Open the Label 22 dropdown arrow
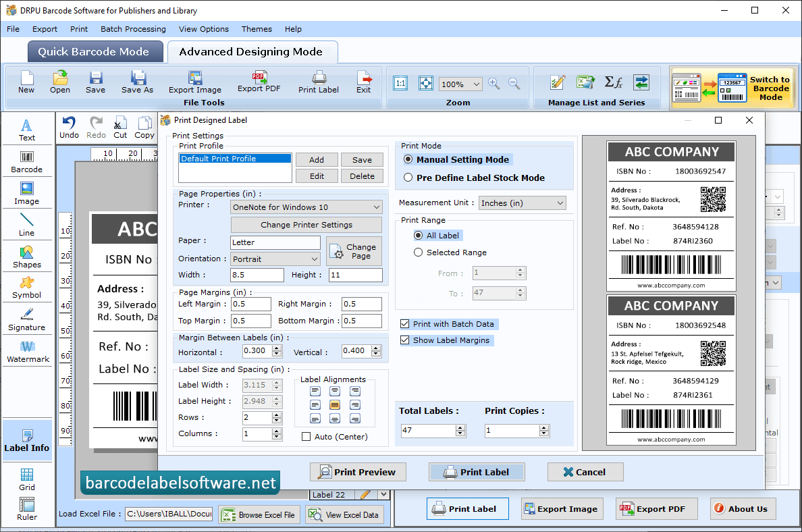The height and width of the screenshot is (532, 802). click(383, 495)
